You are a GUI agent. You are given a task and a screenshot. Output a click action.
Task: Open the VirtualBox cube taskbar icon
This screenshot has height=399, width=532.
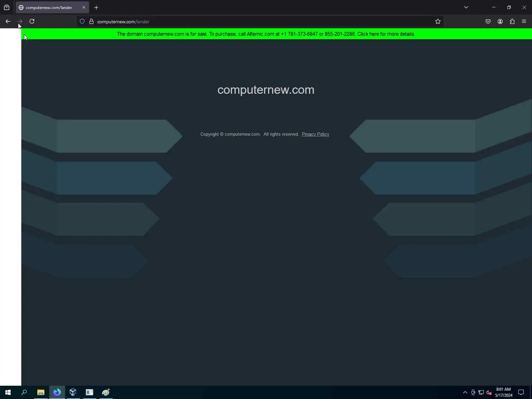[73, 392]
